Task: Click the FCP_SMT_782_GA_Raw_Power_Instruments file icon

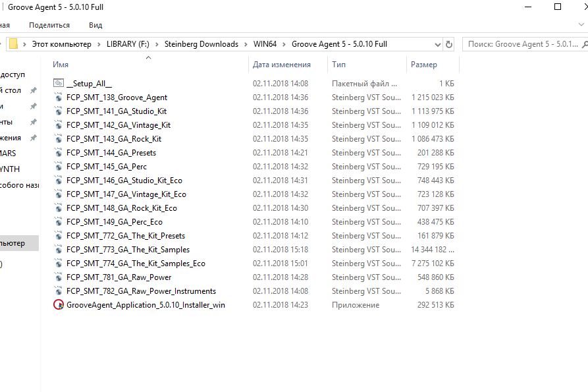Action: (x=59, y=291)
